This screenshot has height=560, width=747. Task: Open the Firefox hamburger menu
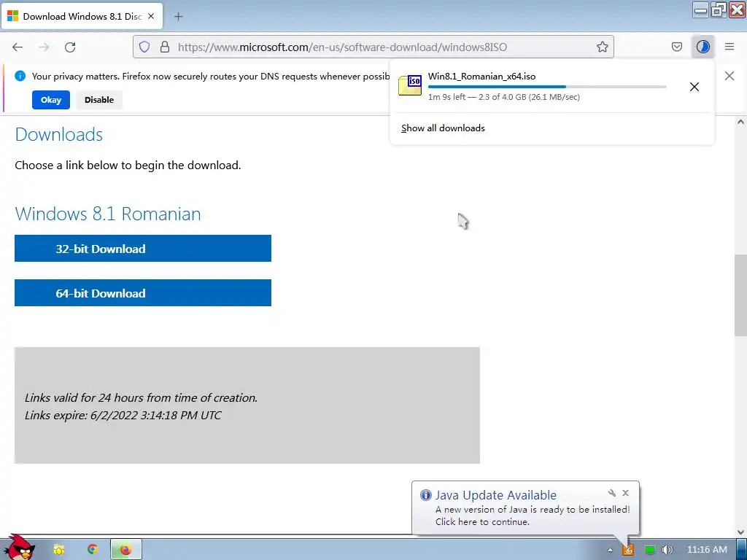pos(729,47)
